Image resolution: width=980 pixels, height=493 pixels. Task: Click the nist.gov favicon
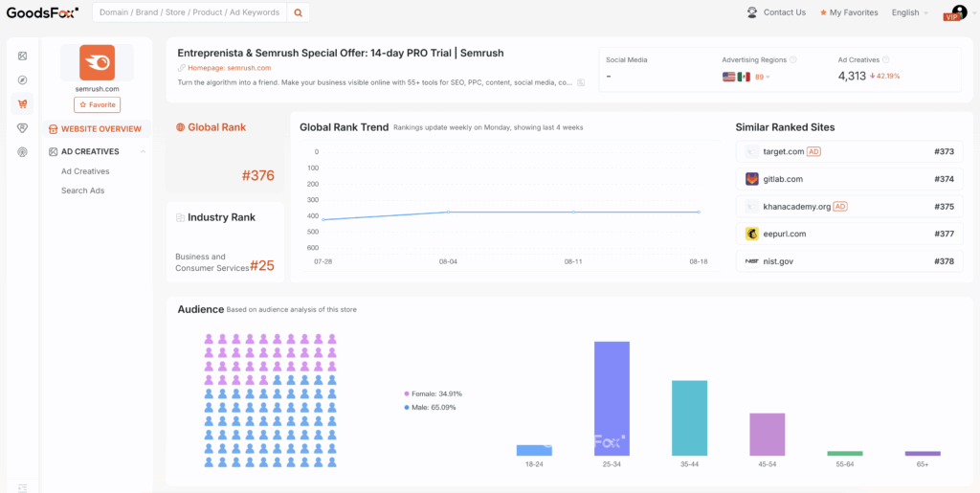coord(752,261)
